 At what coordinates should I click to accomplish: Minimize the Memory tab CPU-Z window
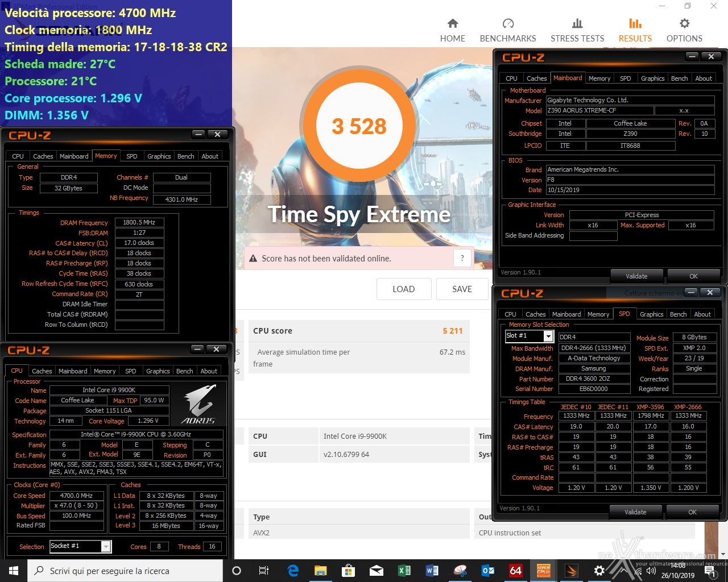pyautogui.click(x=198, y=134)
